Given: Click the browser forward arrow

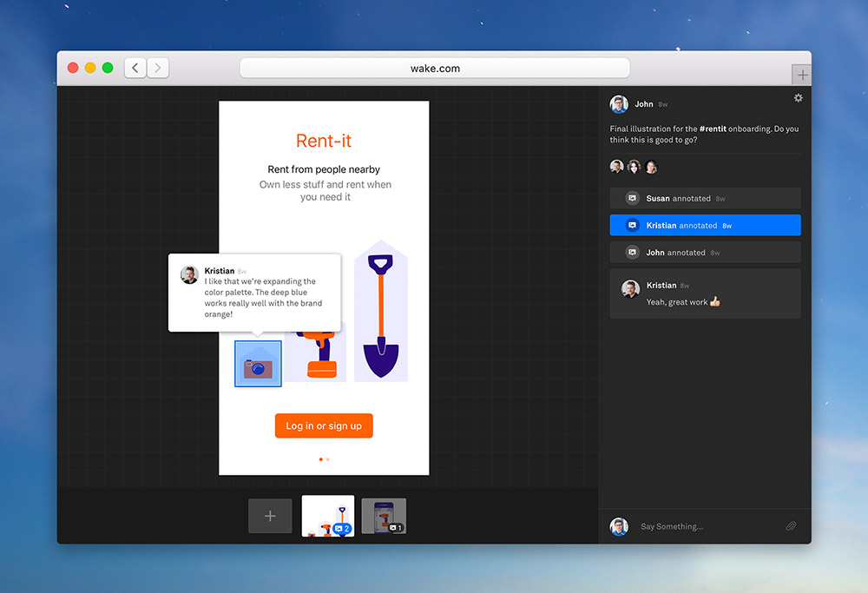Looking at the screenshot, I should click(158, 68).
